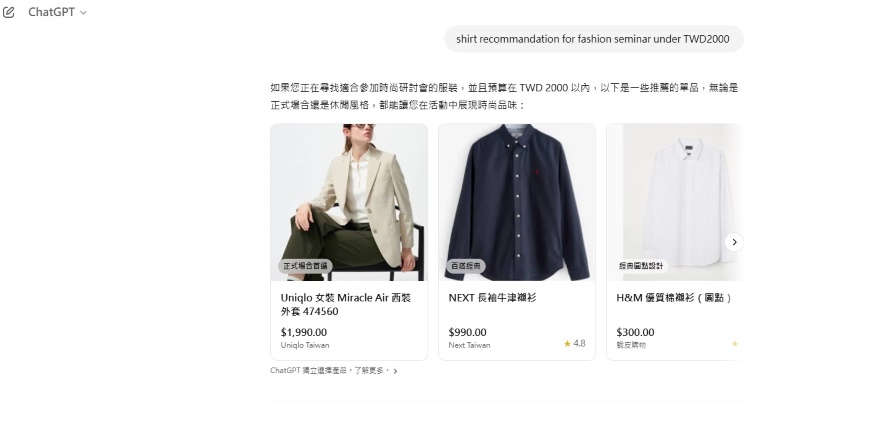Click the 百搭經典 tag on navy shirt

[x=466, y=266]
